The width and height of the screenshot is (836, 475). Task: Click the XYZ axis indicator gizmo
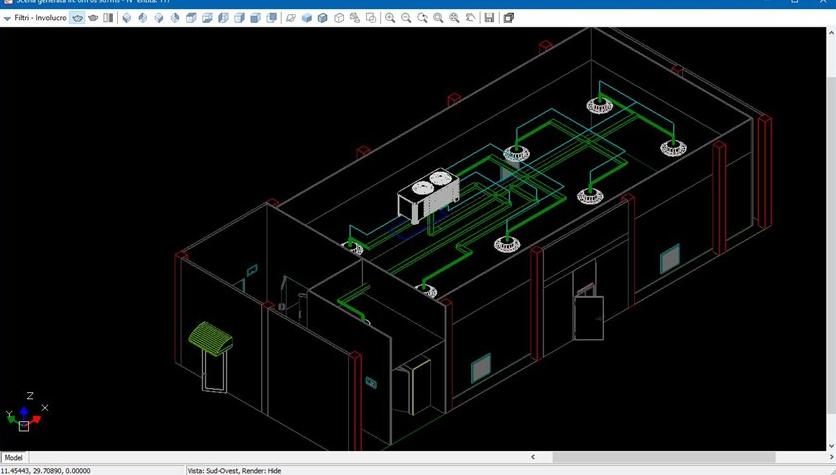(x=24, y=413)
